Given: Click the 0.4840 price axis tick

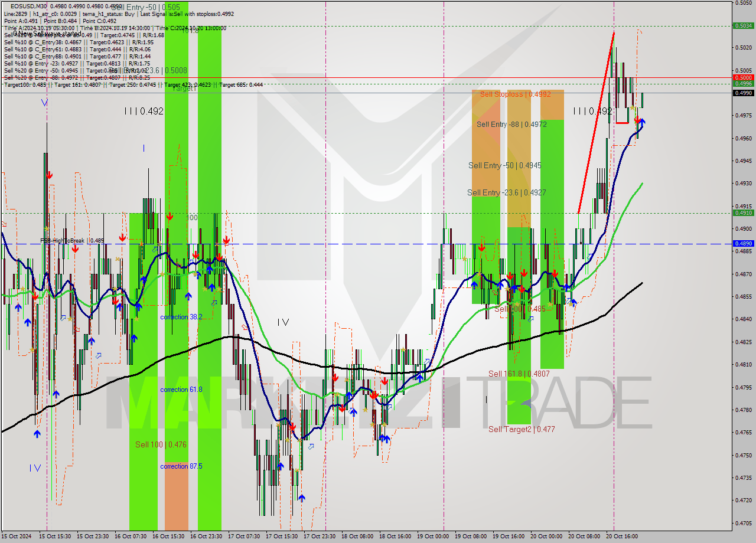Looking at the screenshot, I should pyautogui.click(x=743, y=319).
